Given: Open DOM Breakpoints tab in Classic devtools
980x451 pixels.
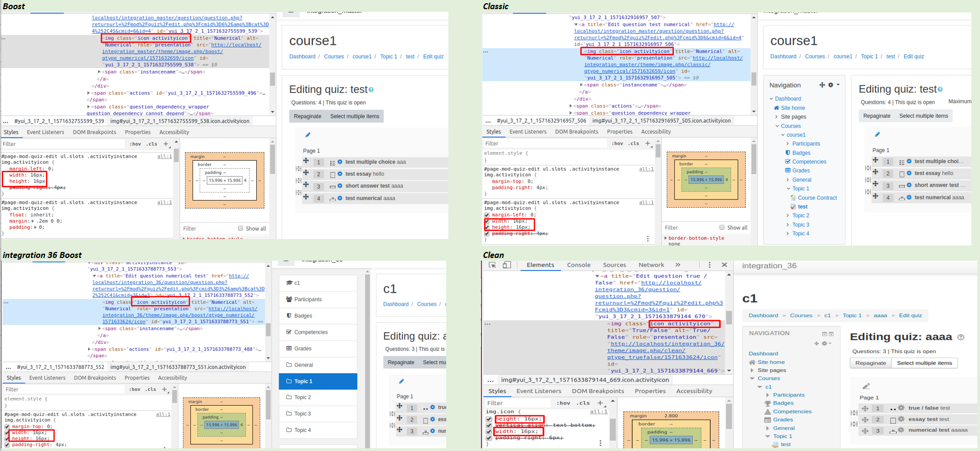Looking at the screenshot, I should coord(577,131).
